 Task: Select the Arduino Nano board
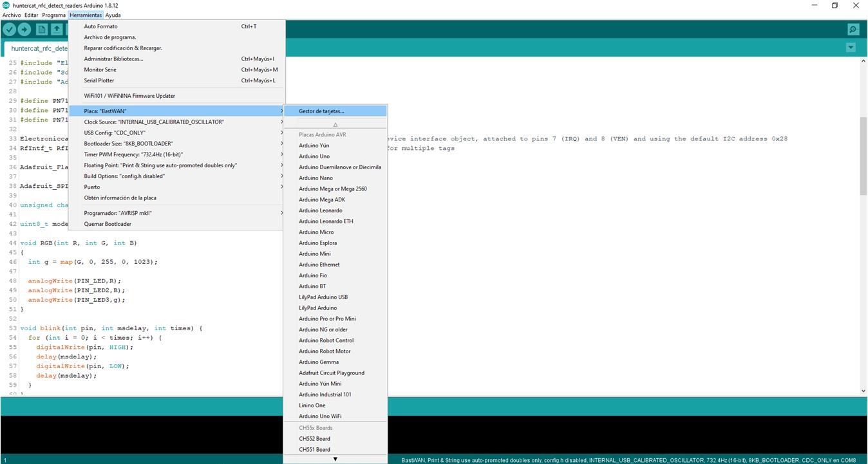tap(335, 178)
